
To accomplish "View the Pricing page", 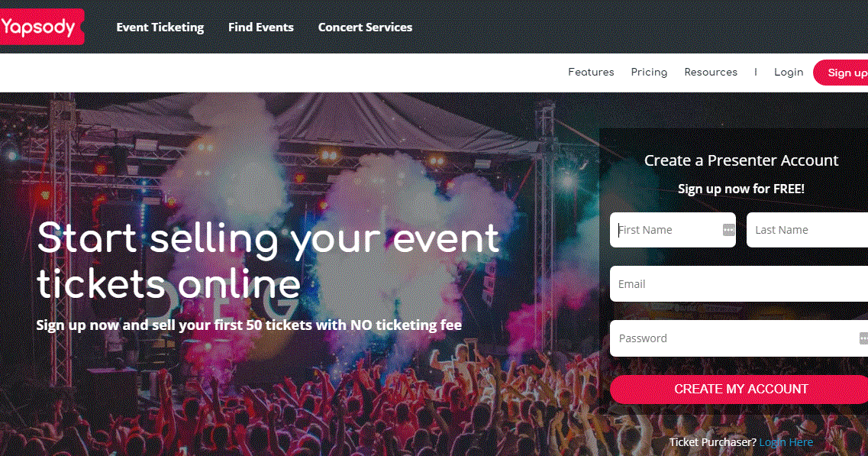I will [649, 72].
